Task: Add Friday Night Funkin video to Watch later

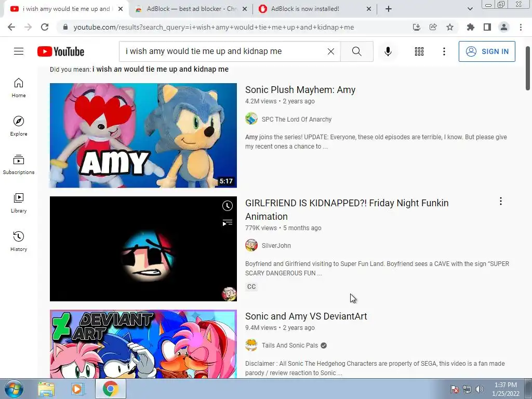Action: click(x=228, y=206)
